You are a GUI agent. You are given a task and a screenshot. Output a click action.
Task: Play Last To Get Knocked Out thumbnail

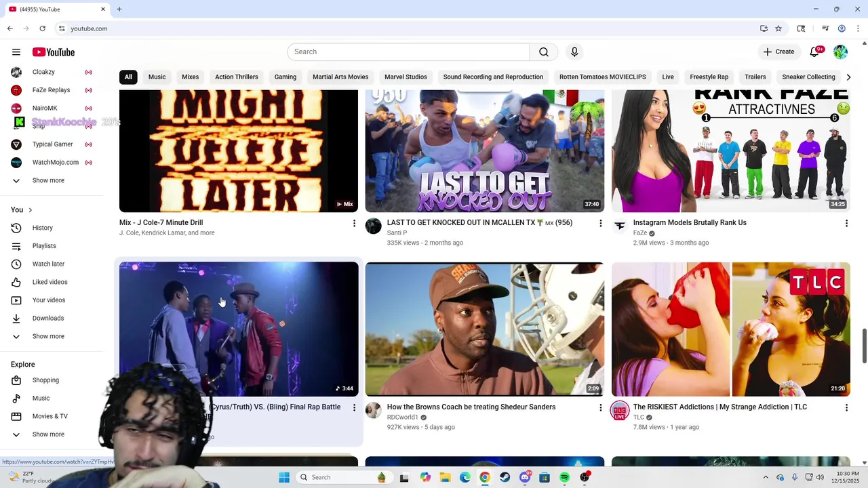click(485, 151)
